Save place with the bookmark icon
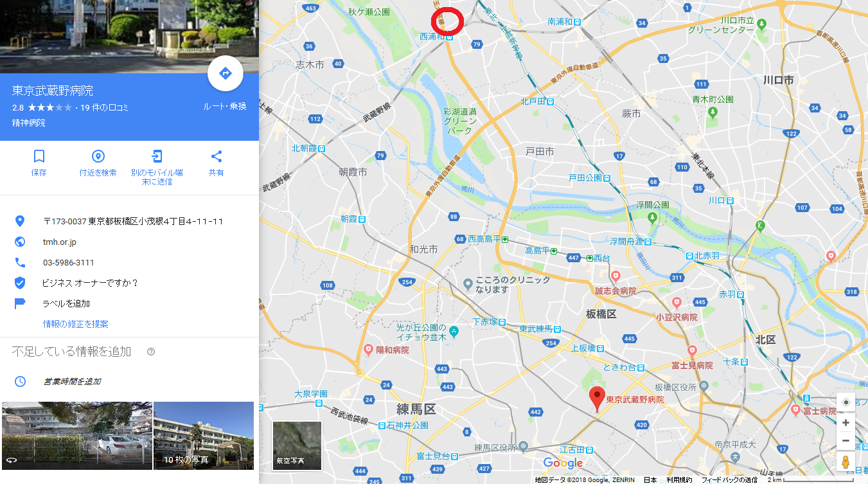Viewport: 868px width, 484px height. pyautogui.click(x=39, y=156)
